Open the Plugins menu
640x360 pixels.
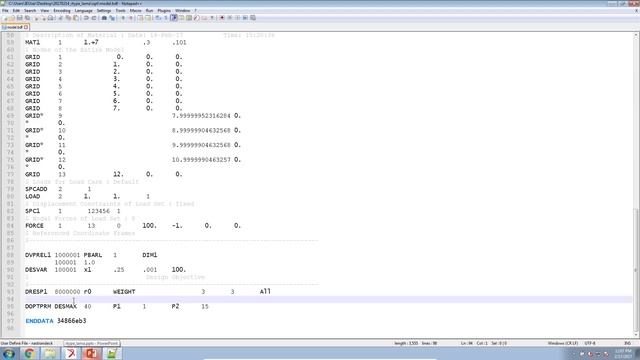(164, 11)
